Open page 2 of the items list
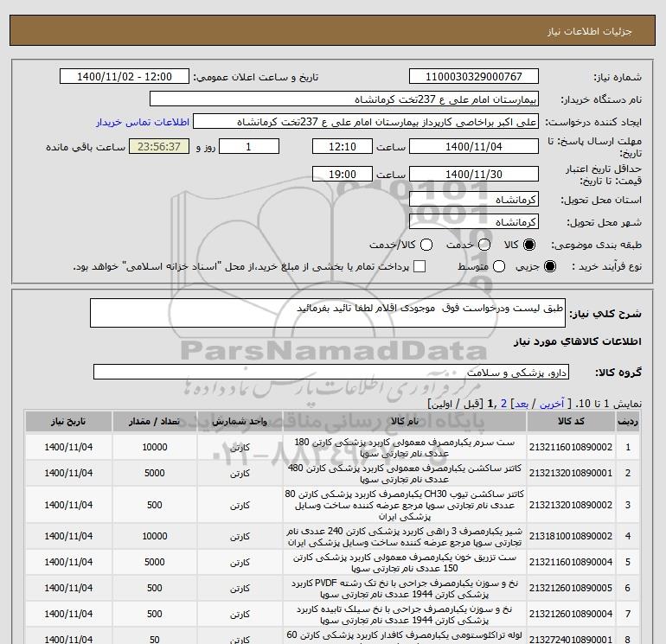666x644 pixels. [x=503, y=404]
